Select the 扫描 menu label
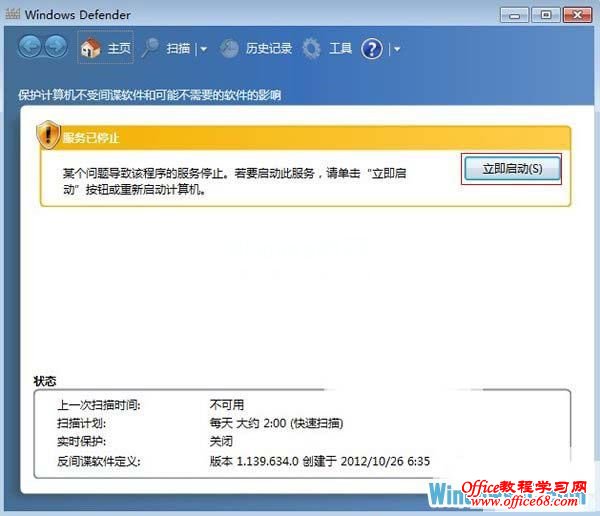Screen dimensions: 600x516 [x=178, y=49]
